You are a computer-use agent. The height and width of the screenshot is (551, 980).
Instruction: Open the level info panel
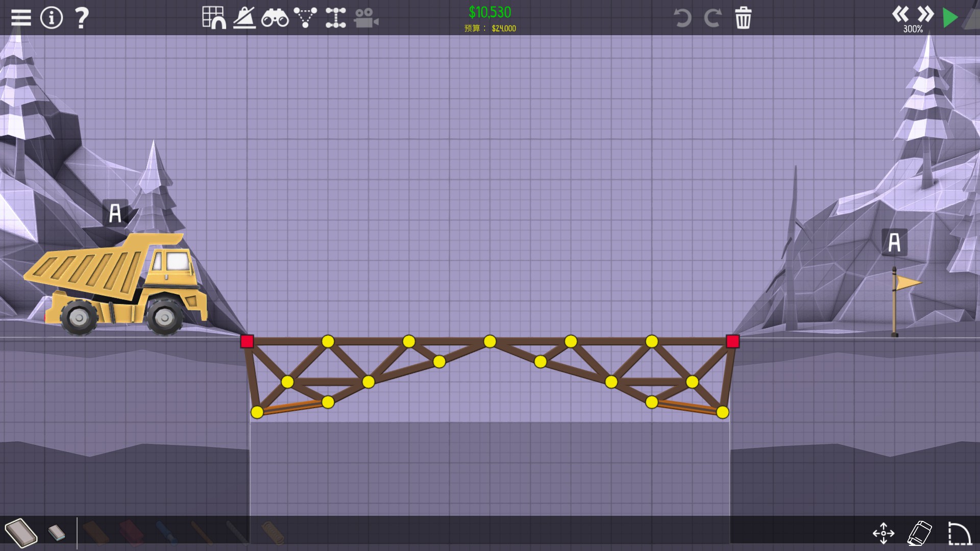(x=51, y=18)
